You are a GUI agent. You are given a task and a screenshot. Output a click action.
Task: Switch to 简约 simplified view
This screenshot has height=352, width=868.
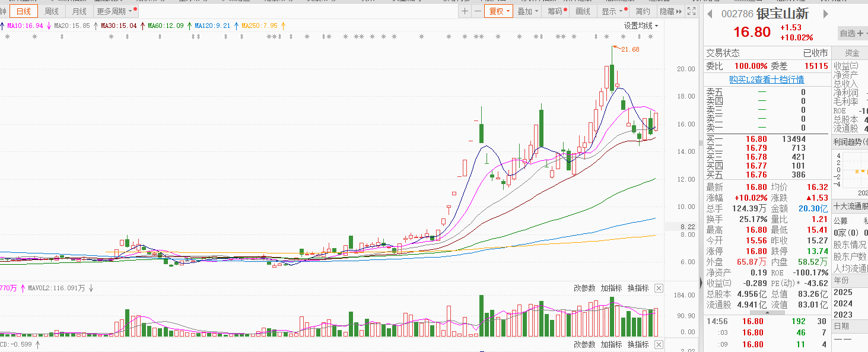(643, 11)
